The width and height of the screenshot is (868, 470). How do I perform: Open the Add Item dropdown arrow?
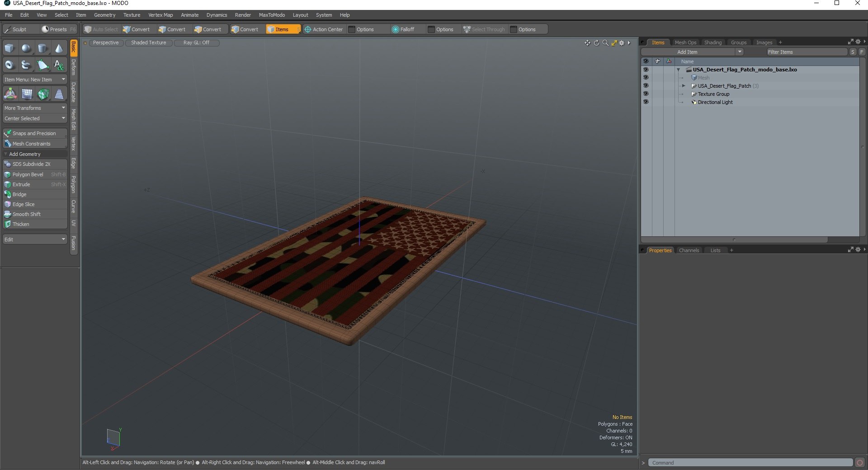(x=740, y=52)
